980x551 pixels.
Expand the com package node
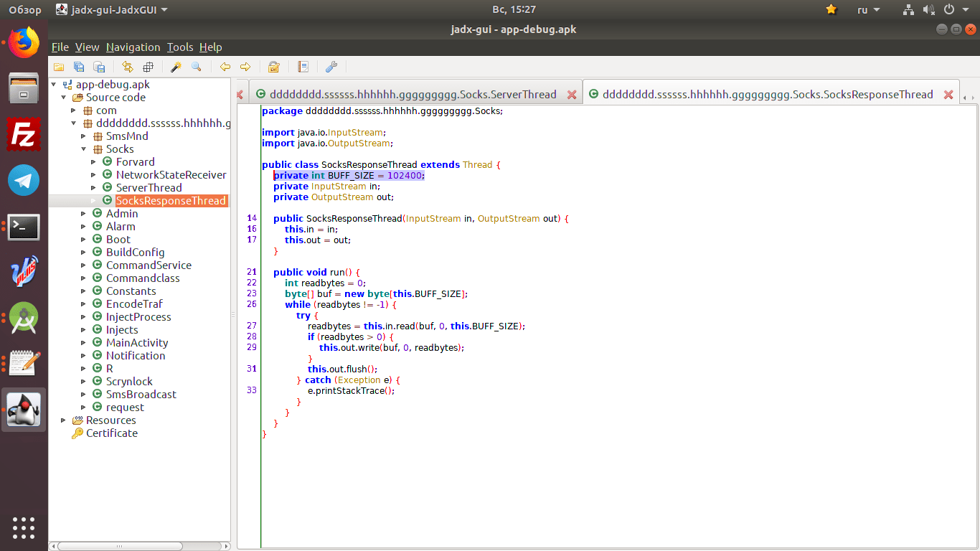pyautogui.click(x=73, y=110)
